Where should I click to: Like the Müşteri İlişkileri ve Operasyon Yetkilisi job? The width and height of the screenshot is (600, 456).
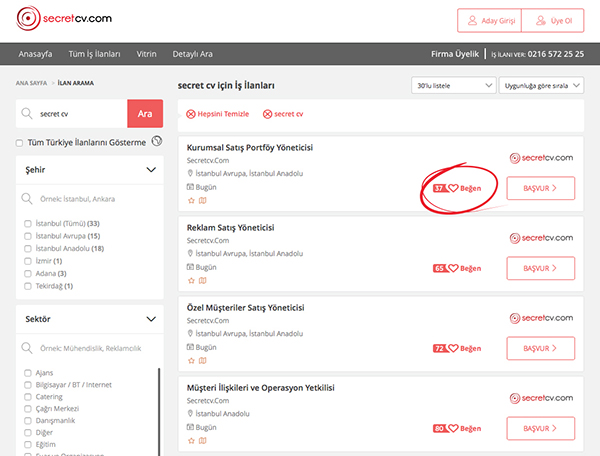[x=453, y=428]
